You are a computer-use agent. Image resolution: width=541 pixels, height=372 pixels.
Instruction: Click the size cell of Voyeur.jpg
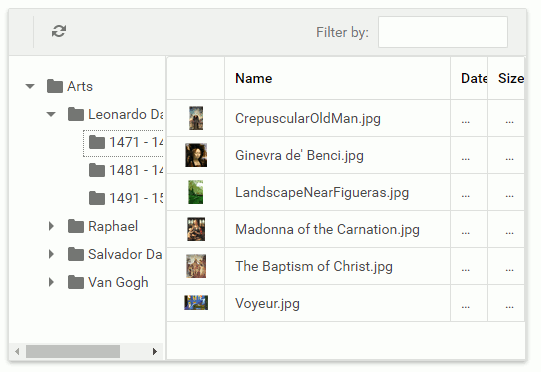pyautogui.click(x=506, y=303)
